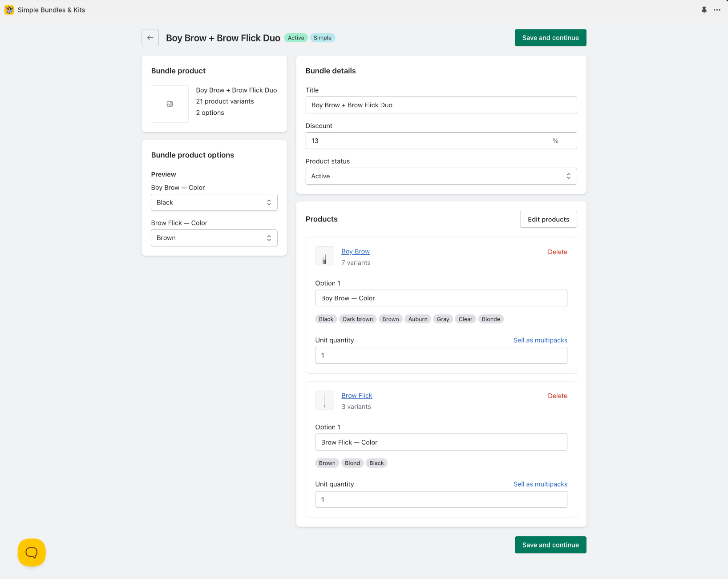Click the Clear variant tag
This screenshot has height=579, width=728.
(465, 319)
